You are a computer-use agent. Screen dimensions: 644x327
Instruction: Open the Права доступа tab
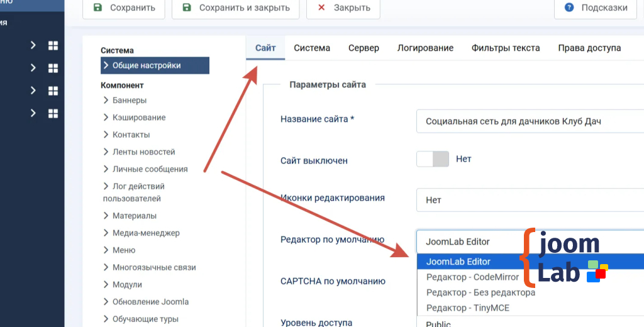point(589,48)
